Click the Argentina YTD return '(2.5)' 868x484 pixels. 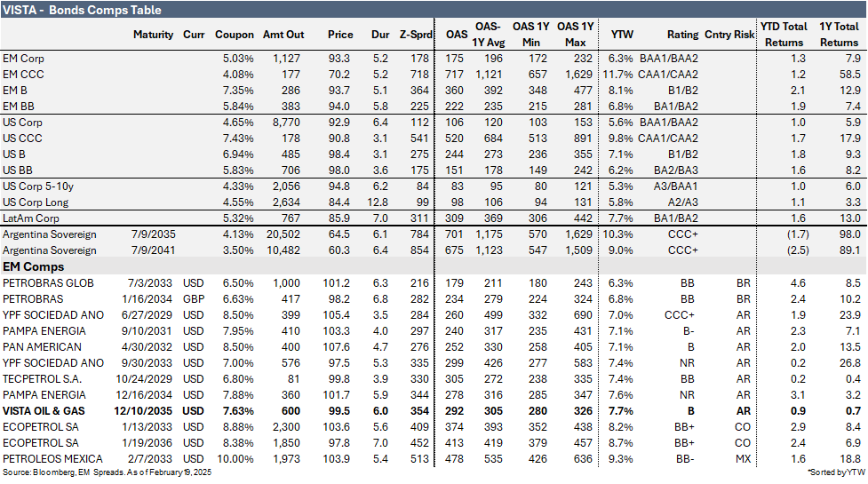point(798,250)
